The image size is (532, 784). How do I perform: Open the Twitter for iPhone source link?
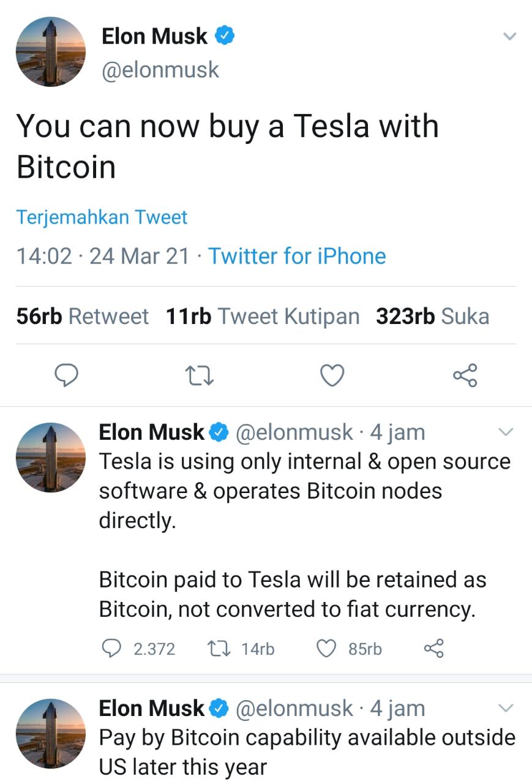click(x=297, y=256)
